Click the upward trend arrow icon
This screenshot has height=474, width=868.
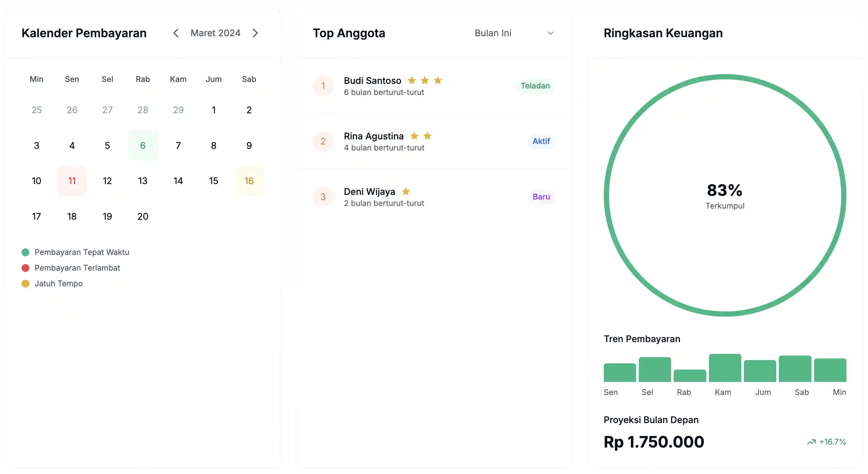point(812,442)
